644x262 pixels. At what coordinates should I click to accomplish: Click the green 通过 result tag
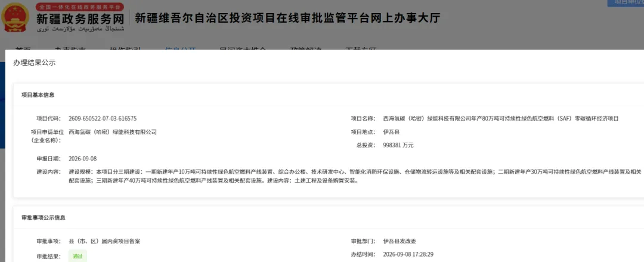78,256
